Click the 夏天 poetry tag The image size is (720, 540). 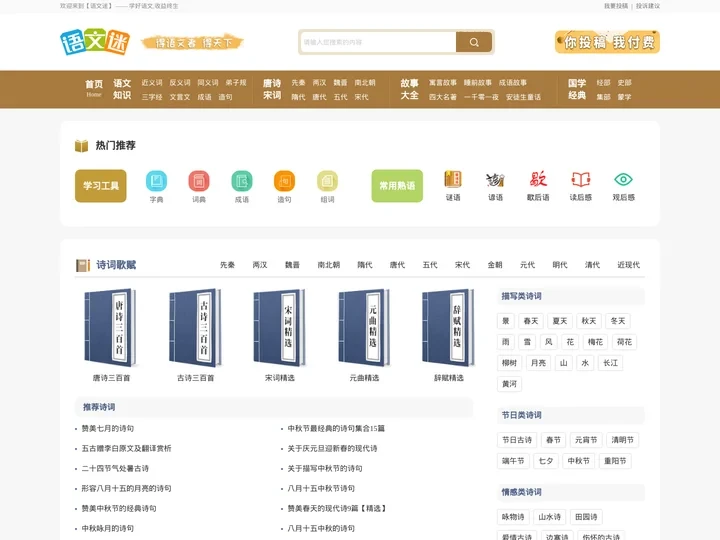click(560, 321)
